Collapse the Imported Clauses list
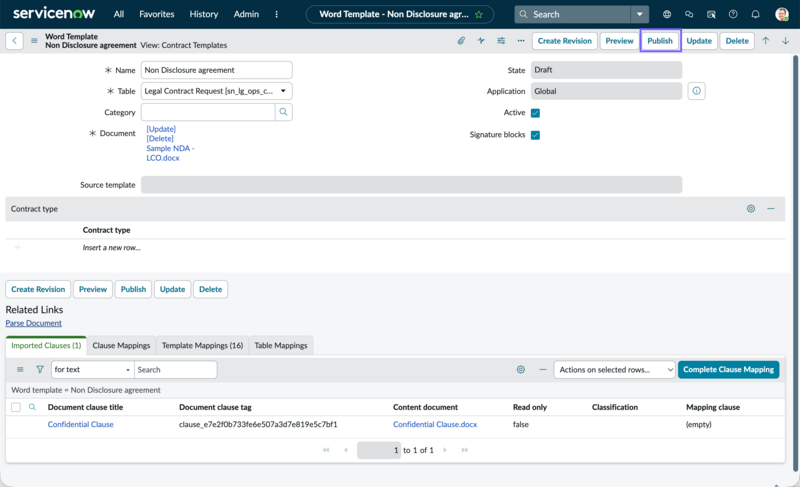 click(542, 369)
